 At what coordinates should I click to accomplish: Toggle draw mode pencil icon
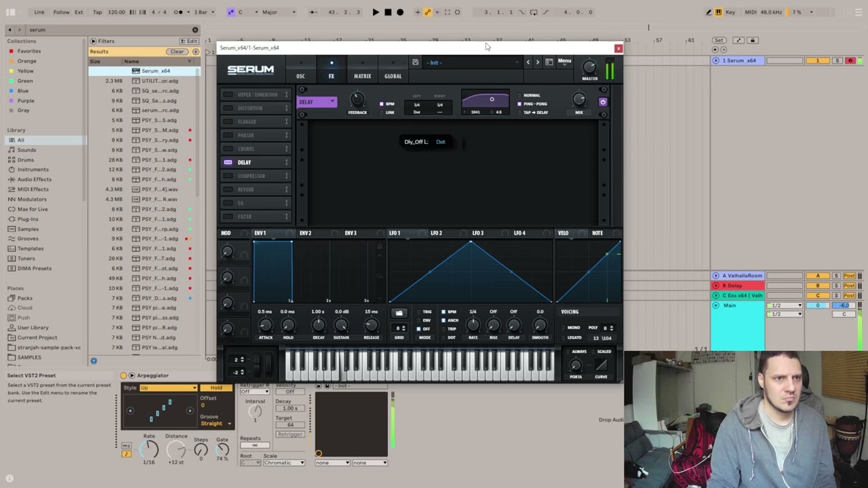point(709,12)
